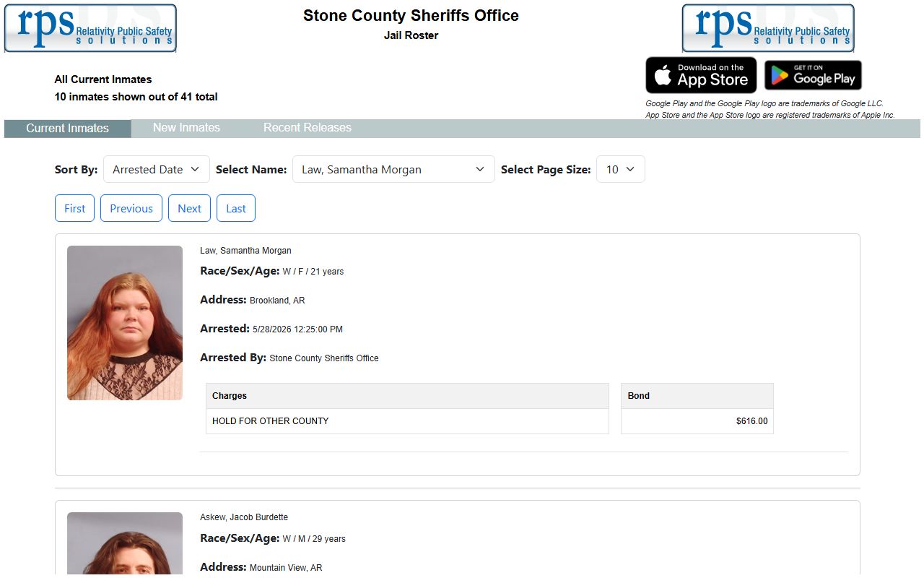
Task: Open the Recent Releases tab
Action: point(308,127)
